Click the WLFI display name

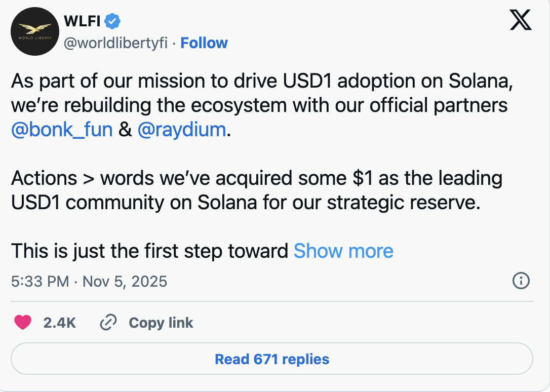(83, 21)
